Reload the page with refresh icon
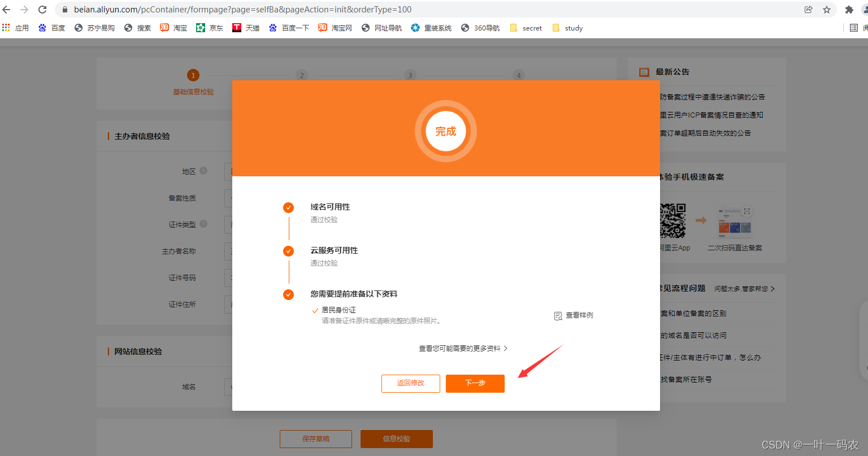This screenshot has width=868, height=456. 42,10
